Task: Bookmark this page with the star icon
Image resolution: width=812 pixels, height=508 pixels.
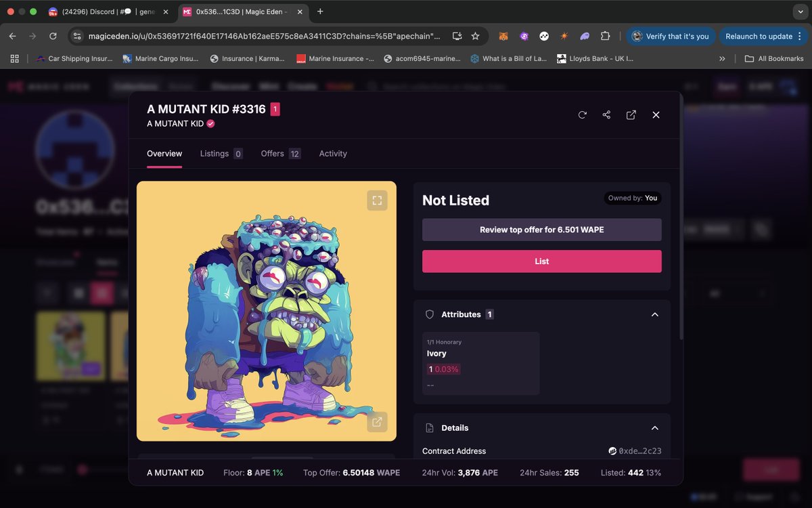Action: tap(476, 36)
